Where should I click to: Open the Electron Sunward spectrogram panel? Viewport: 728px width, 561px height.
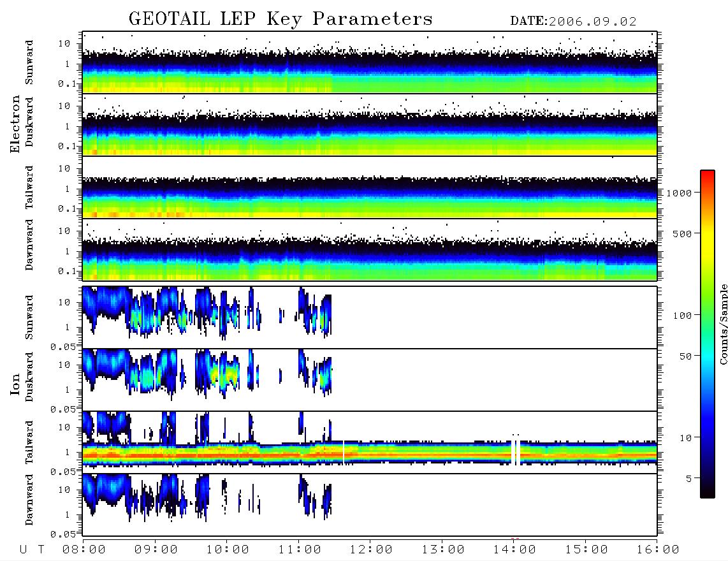[x=370, y=62]
